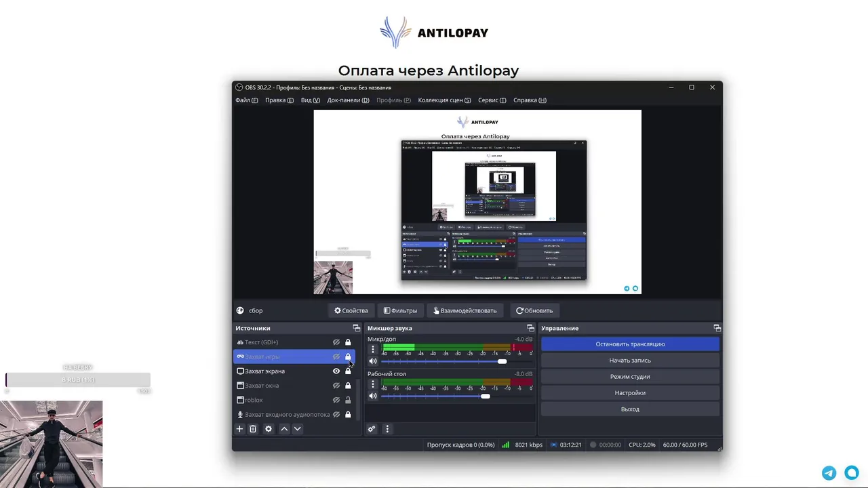
Task: Open the chat bubble icon on page
Action: point(852,473)
